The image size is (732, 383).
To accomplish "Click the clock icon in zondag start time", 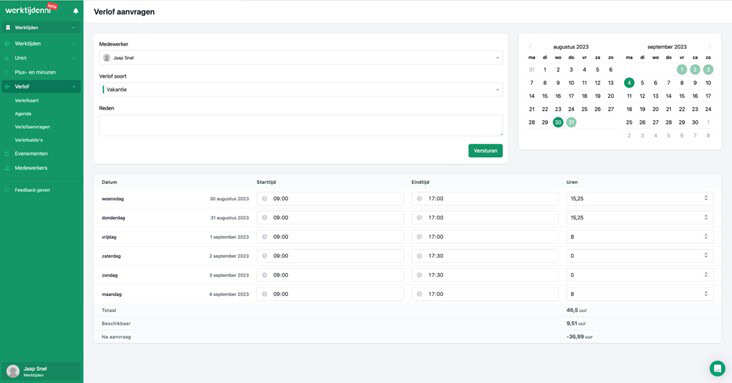I will coord(265,275).
